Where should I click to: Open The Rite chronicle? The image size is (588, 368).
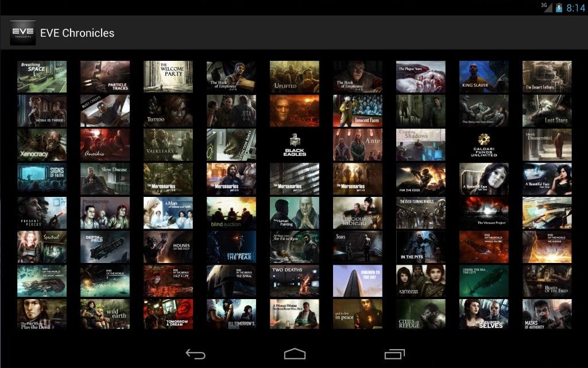click(x=421, y=111)
